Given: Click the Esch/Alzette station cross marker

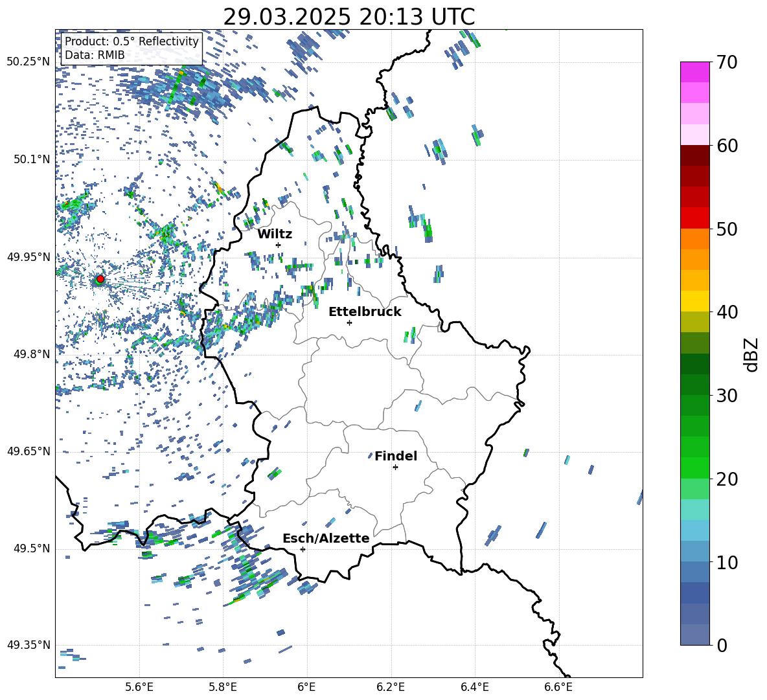Looking at the screenshot, I should pyautogui.click(x=303, y=549).
